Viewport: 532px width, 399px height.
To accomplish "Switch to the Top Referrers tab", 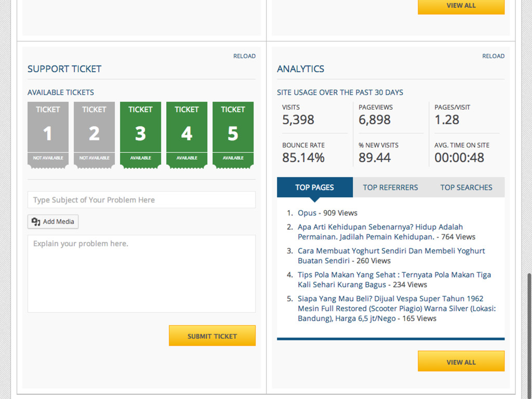I will point(390,188).
